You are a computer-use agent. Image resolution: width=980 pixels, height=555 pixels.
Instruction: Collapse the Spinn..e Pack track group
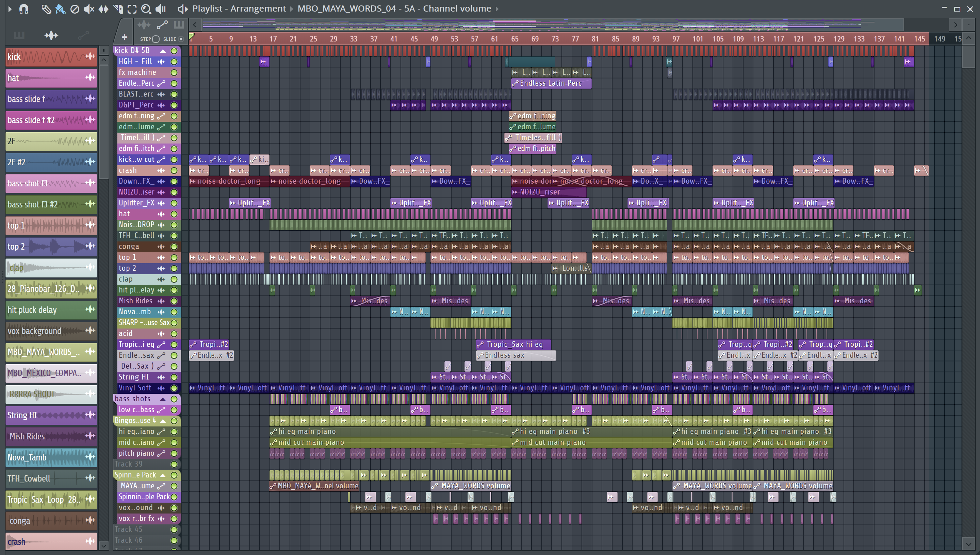pyautogui.click(x=163, y=475)
